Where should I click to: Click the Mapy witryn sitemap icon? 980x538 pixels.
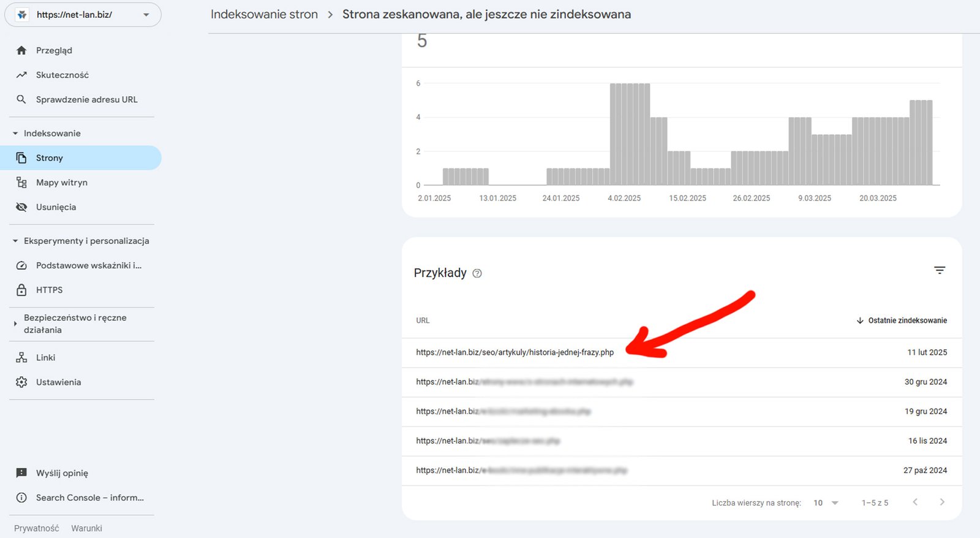pos(21,183)
